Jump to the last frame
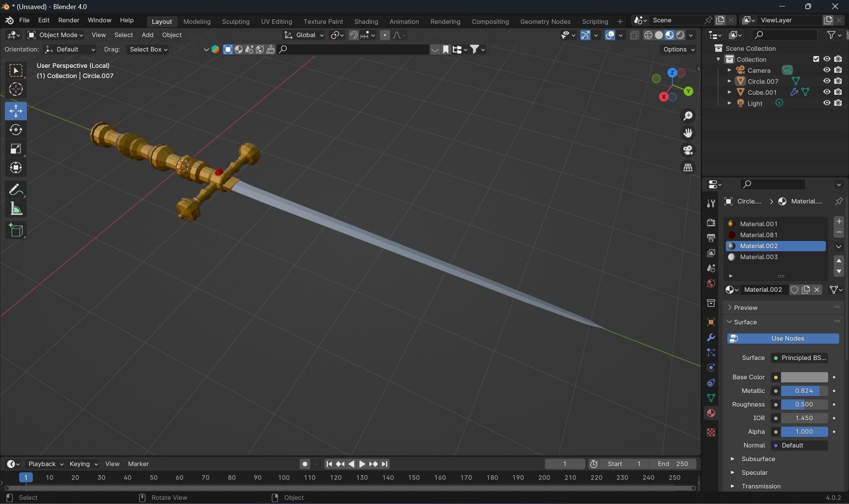Screen dimensions: 849x504 pos(385,464)
